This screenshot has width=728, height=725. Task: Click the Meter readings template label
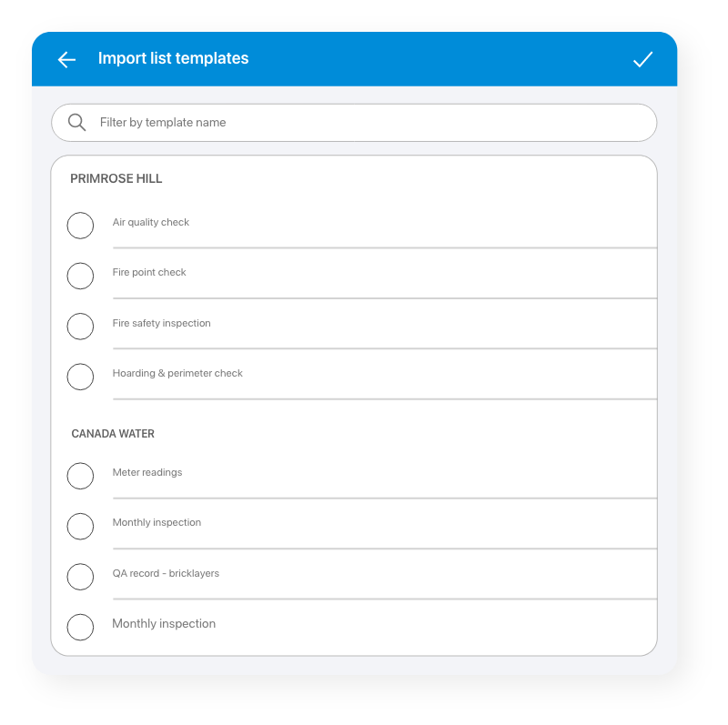click(x=147, y=473)
